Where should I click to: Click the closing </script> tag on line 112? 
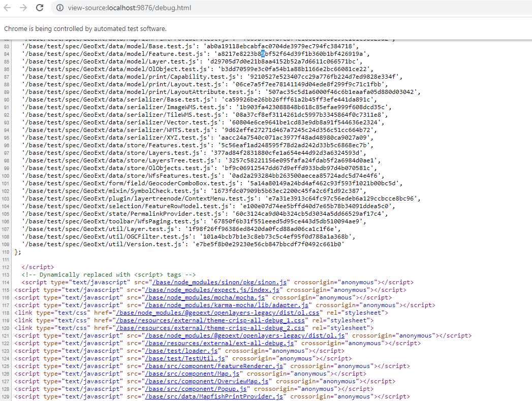tap(38, 267)
